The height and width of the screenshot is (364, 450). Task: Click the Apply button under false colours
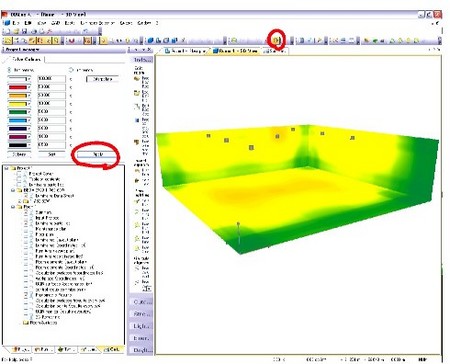pyautogui.click(x=98, y=155)
